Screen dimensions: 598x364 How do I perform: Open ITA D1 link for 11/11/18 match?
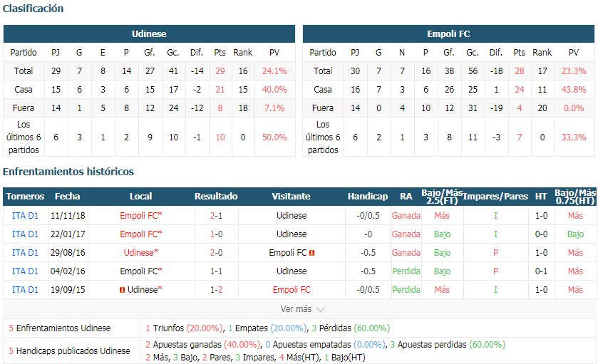25,216
